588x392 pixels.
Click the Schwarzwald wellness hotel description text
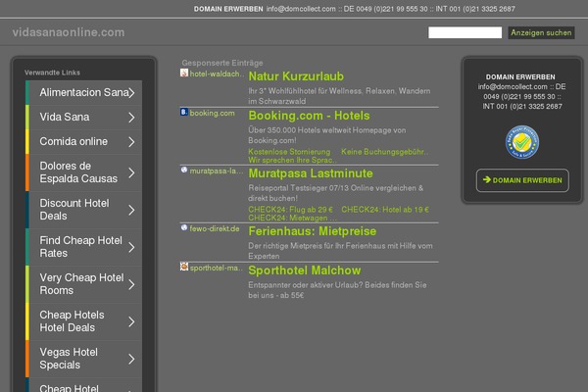(x=339, y=96)
